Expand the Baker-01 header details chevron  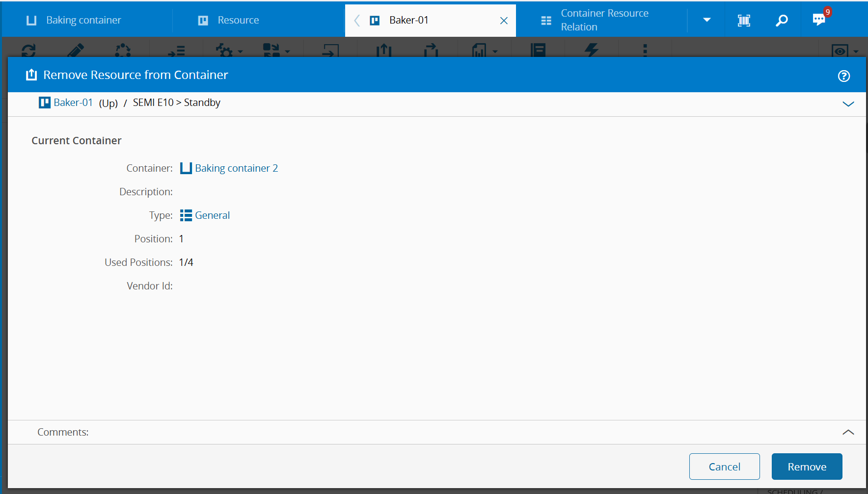pos(848,104)
